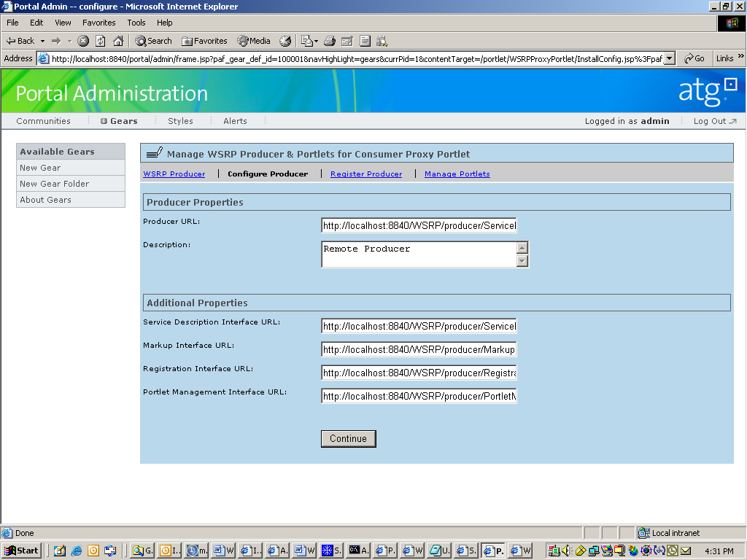Click the Go button beside address bar
Image resolution: width=747 pixels, height=560 pixels.
694,58
